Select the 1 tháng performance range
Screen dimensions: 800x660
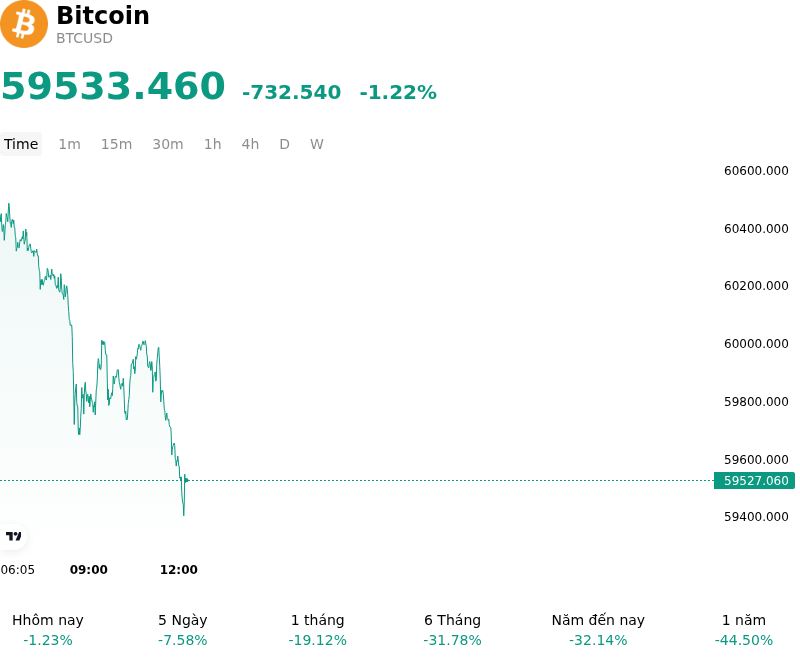pos(317,630)
